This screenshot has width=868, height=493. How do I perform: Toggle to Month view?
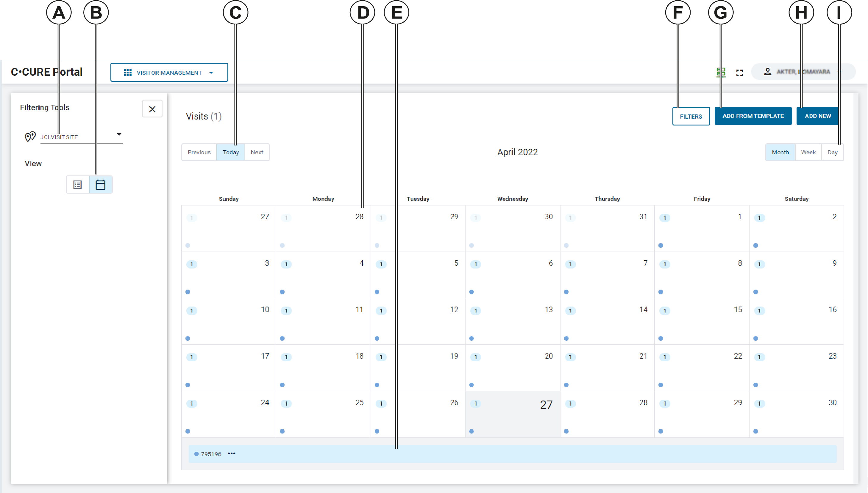click(x=780, y=152)
